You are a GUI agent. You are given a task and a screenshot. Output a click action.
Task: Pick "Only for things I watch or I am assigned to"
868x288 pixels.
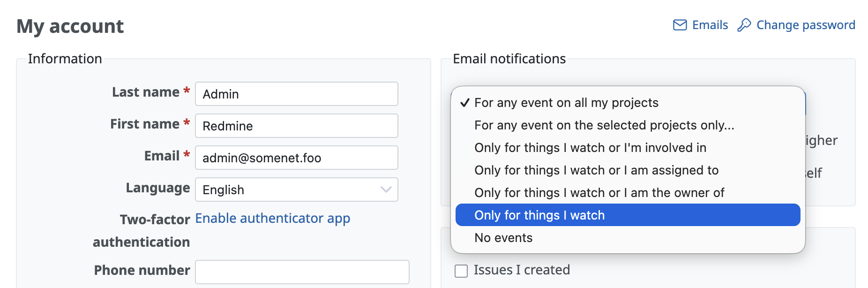[596, 170]
